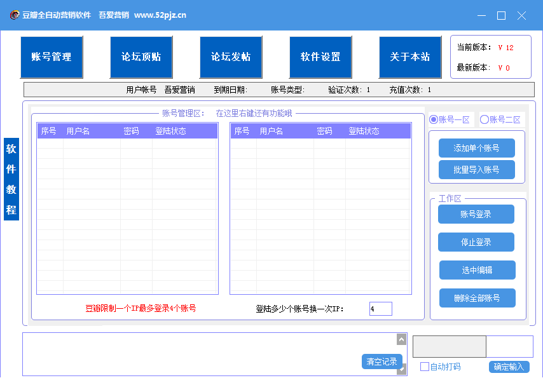
Task: Click the captcha text input box
Action: [509, 346]
